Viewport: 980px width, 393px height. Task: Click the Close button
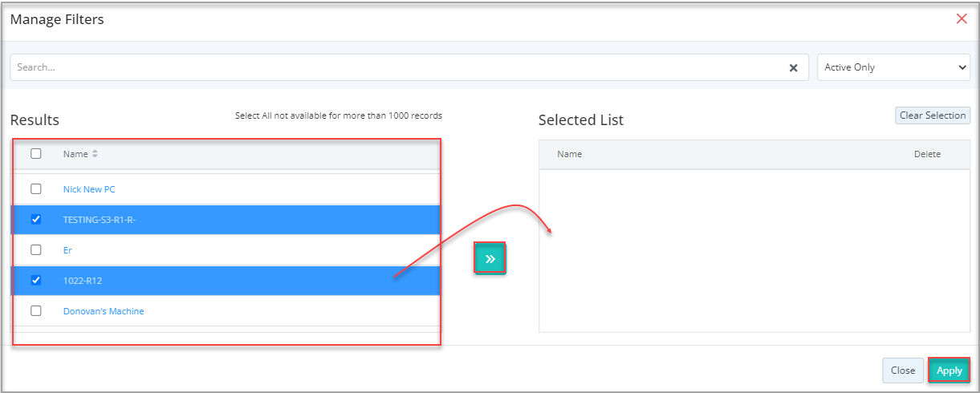tap(903, 371)
